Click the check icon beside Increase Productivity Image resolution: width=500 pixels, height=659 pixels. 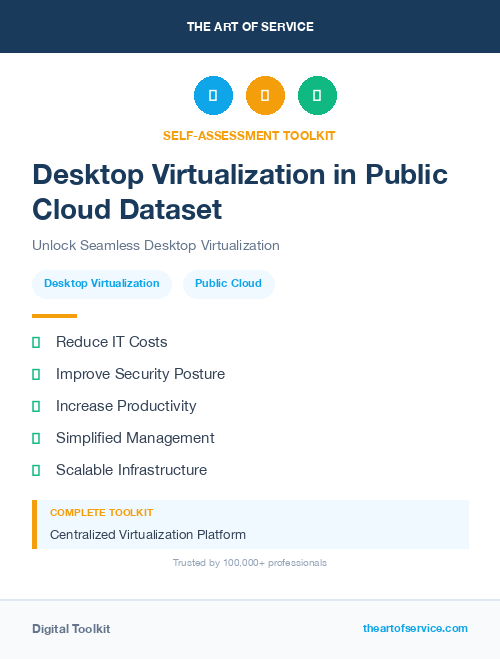pos(36,406)
